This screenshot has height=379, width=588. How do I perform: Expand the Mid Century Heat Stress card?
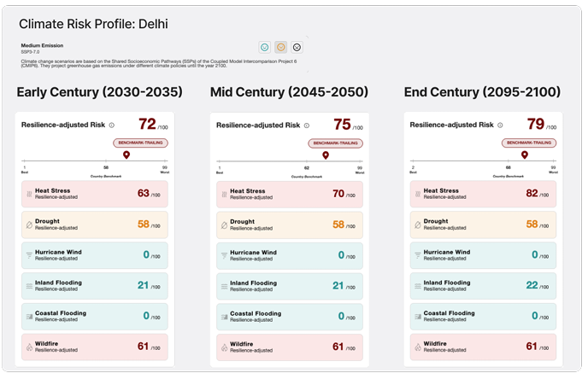click(290, 194)
